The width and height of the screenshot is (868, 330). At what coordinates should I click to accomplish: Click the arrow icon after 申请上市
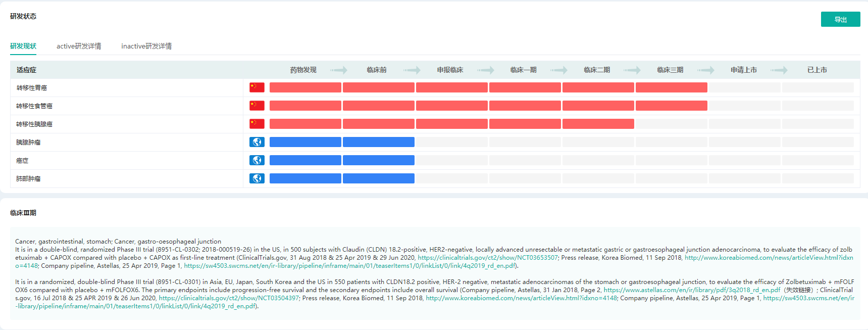click(x=779, y=70)
